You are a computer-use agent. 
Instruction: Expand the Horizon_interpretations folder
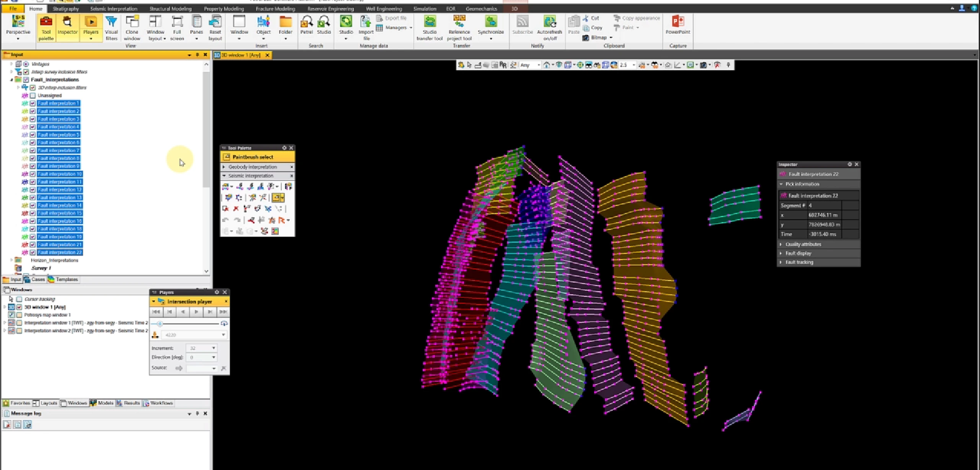pyautogui.click(x=11, y=260)
